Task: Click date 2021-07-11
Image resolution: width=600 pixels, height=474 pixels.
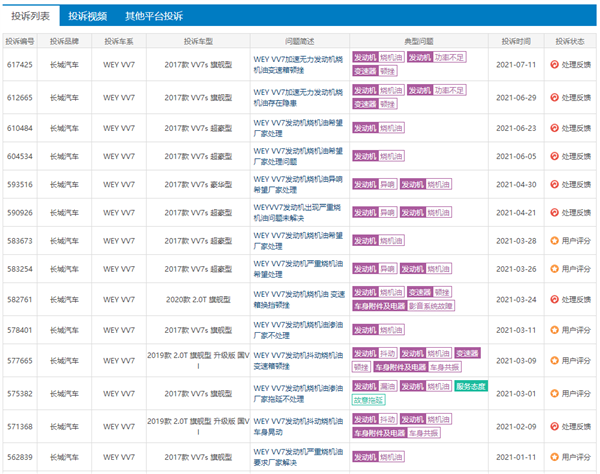Action: (516, 65)
